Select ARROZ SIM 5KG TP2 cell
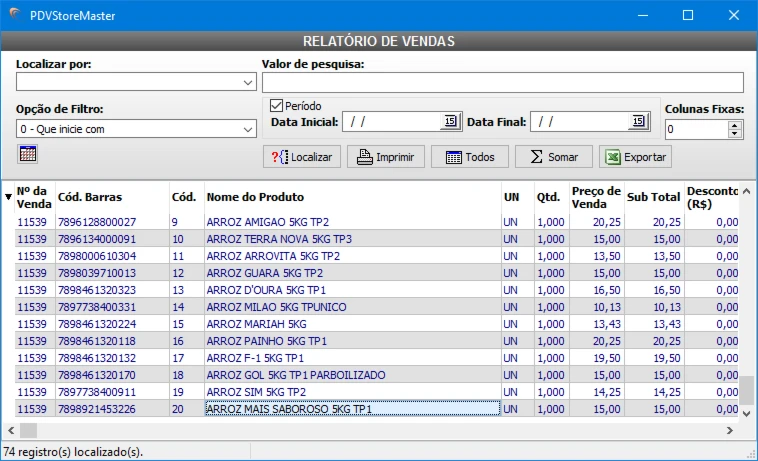 [x=353, y=392]
